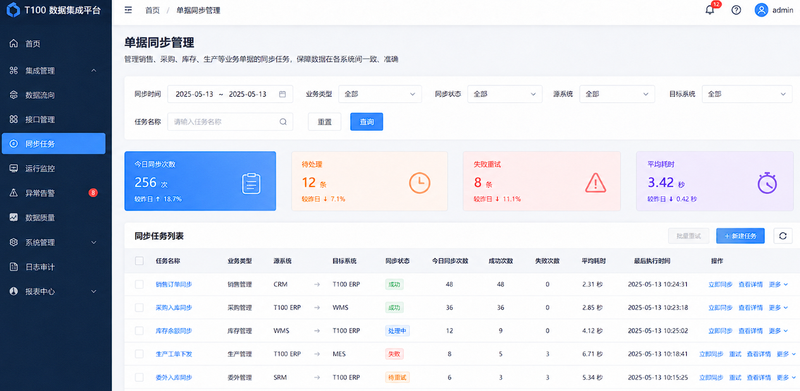The image size is (800, 391).
Task: Click the 批量重试 button
Action: click(x=688, y=236)
